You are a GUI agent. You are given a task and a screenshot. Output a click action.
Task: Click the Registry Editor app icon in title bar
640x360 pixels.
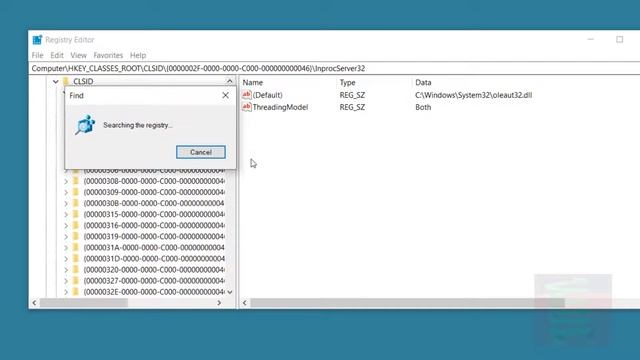click(37, 40)
